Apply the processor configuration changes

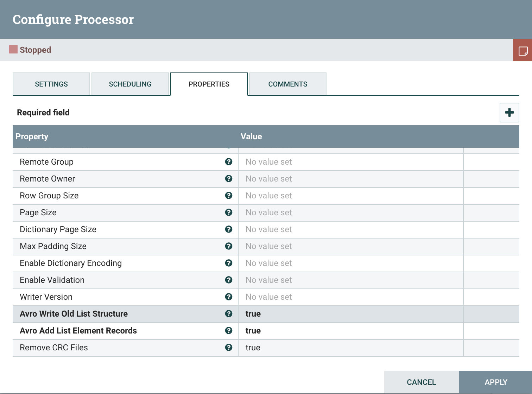point(496,382)
